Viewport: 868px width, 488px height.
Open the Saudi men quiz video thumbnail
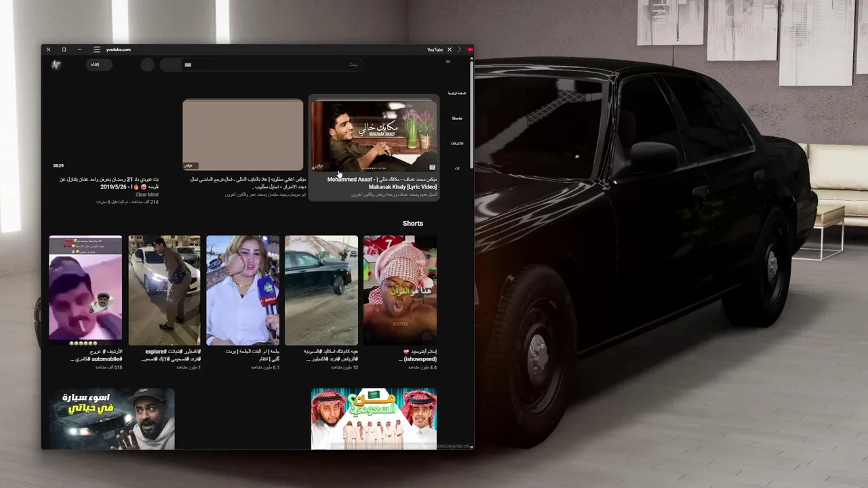click(x=374, y=419)
